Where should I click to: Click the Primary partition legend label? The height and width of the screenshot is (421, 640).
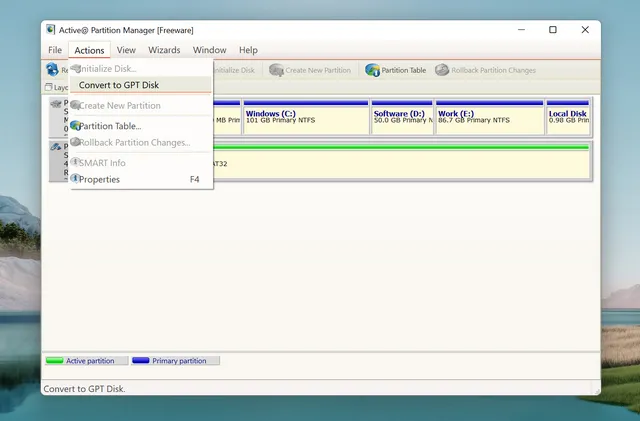179,361
